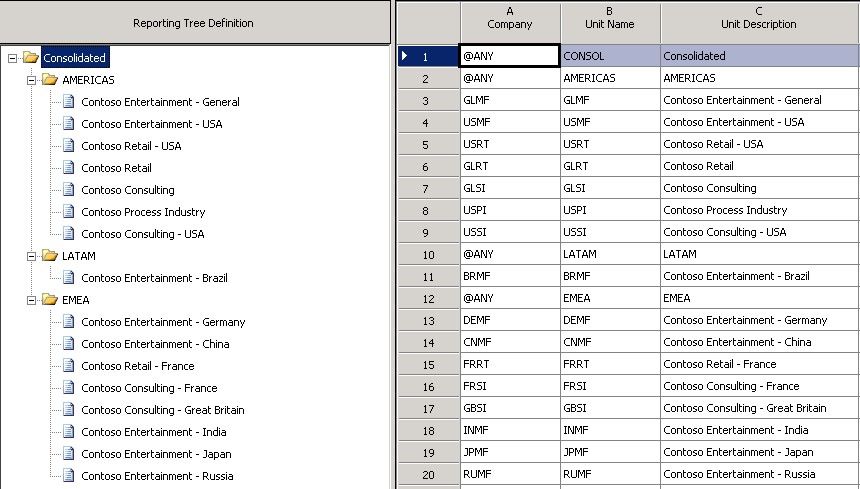Select row 10 header in grid
860x489 pixels.
[428, 254]
